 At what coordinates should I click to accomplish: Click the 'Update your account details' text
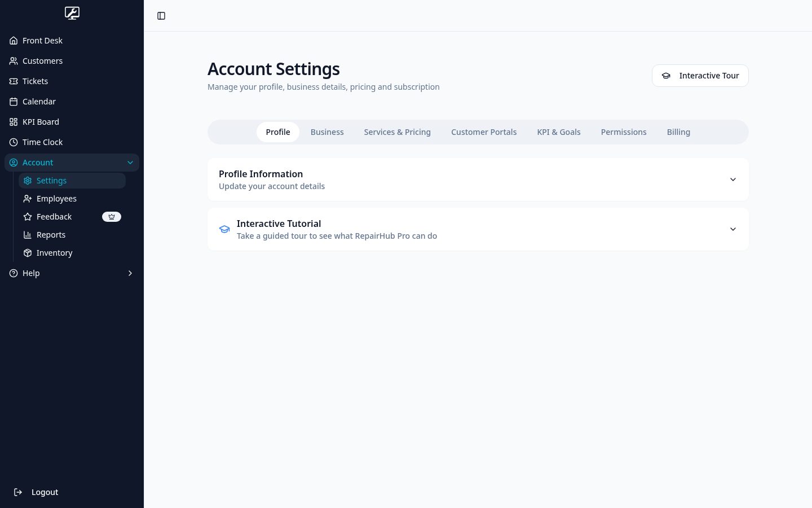coord(272,186)
